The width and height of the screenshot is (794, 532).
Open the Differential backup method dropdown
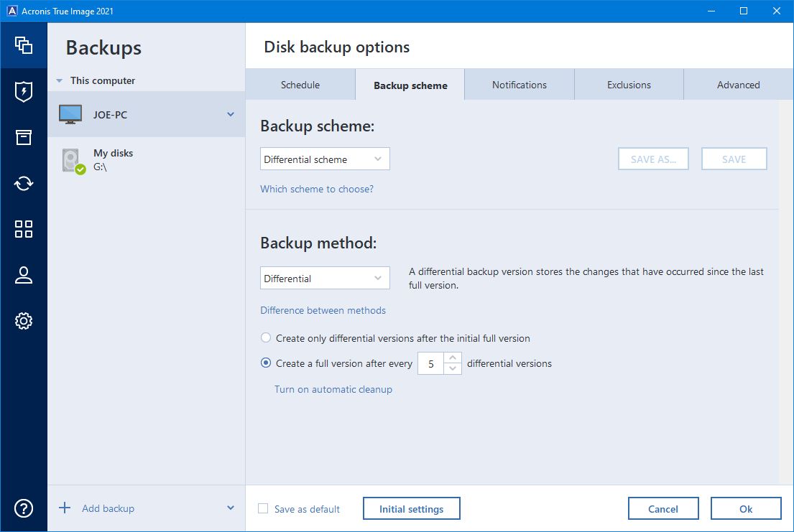coord(325,278)
